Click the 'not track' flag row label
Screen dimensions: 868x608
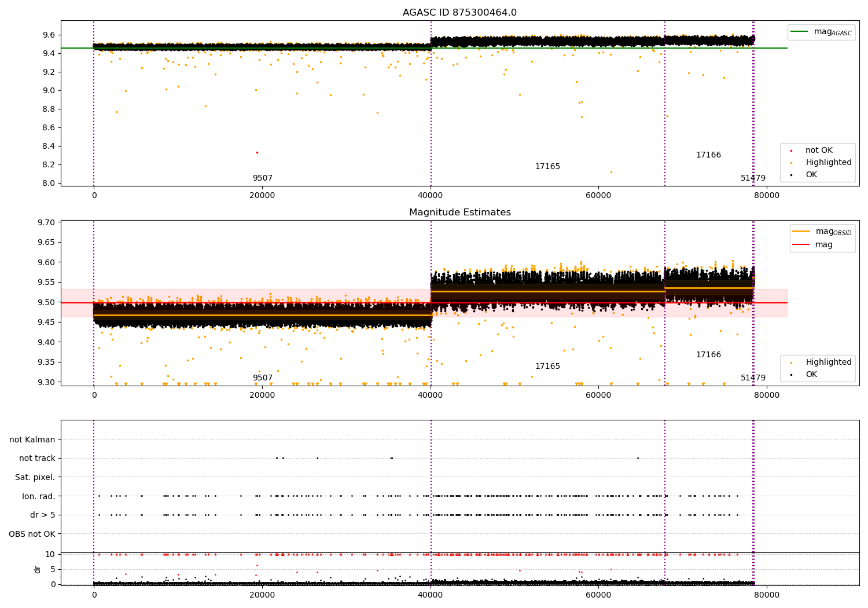point(37,459)
